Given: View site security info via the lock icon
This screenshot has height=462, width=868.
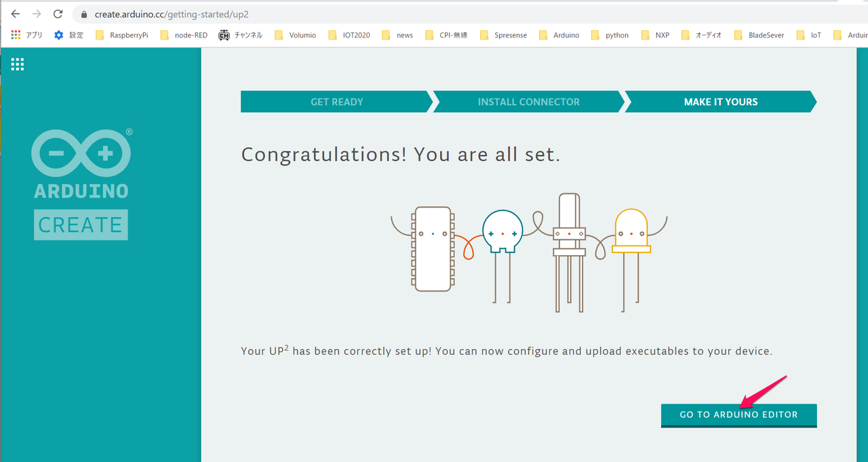Looking at the screenshot, I should (84, 14).
